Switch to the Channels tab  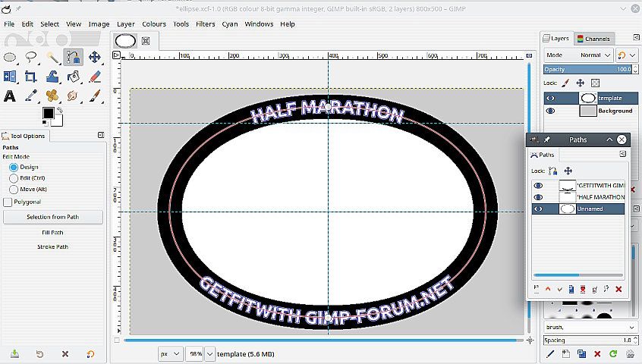[x=593, y=39]
